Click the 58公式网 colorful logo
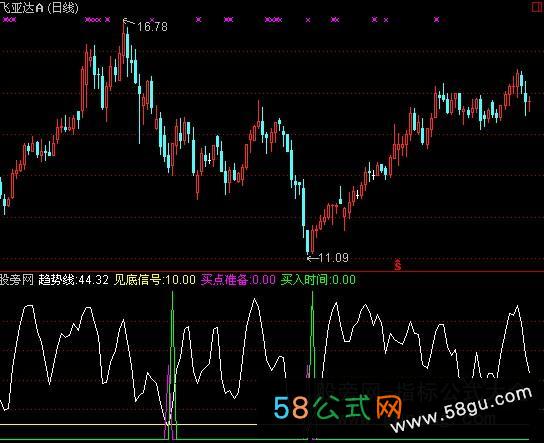The height and width of the screenshot is (443, 544). pos(338,408)
